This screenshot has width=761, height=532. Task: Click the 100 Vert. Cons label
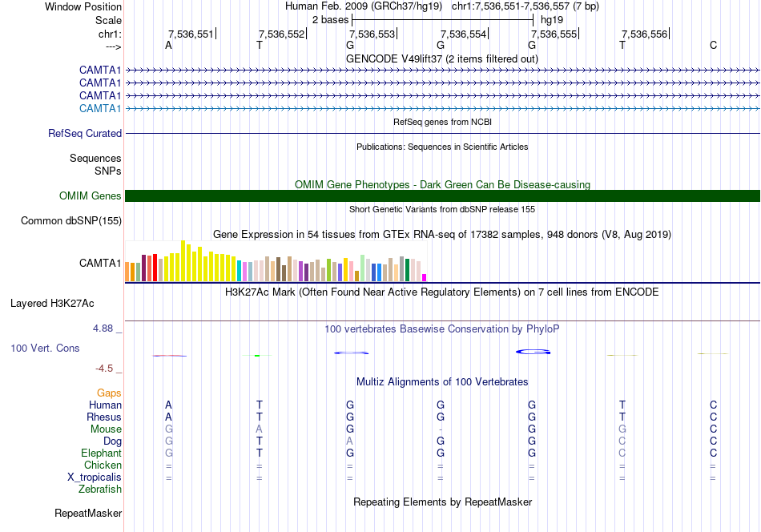pos(45,348)
